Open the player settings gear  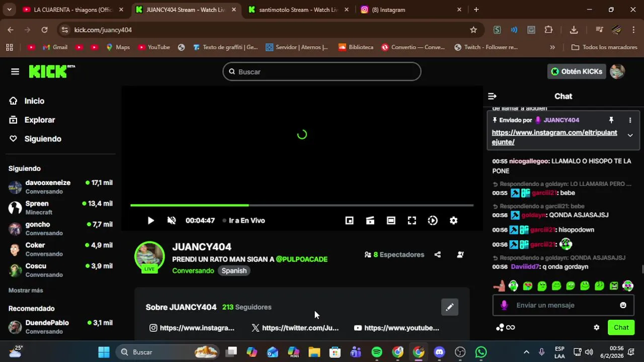(453, 220)
